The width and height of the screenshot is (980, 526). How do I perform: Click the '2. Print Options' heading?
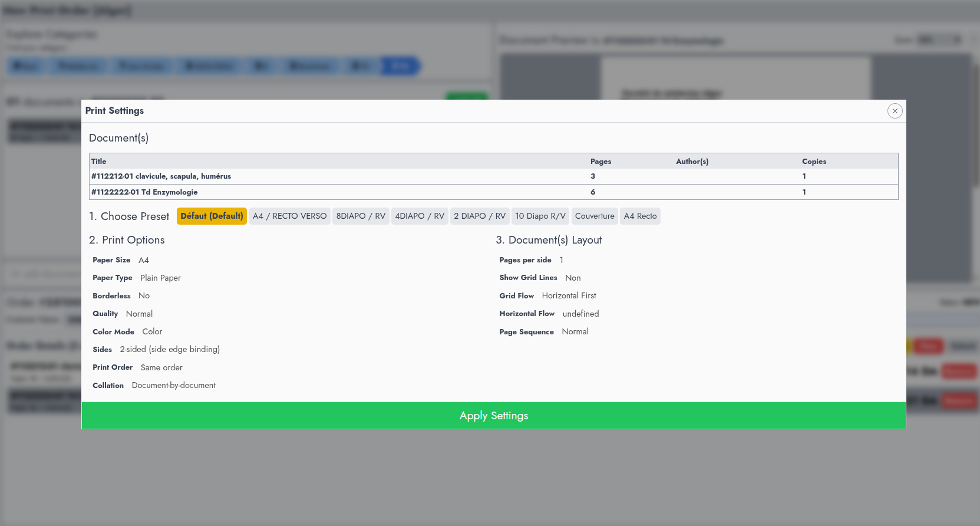click(x=127, y=240)
